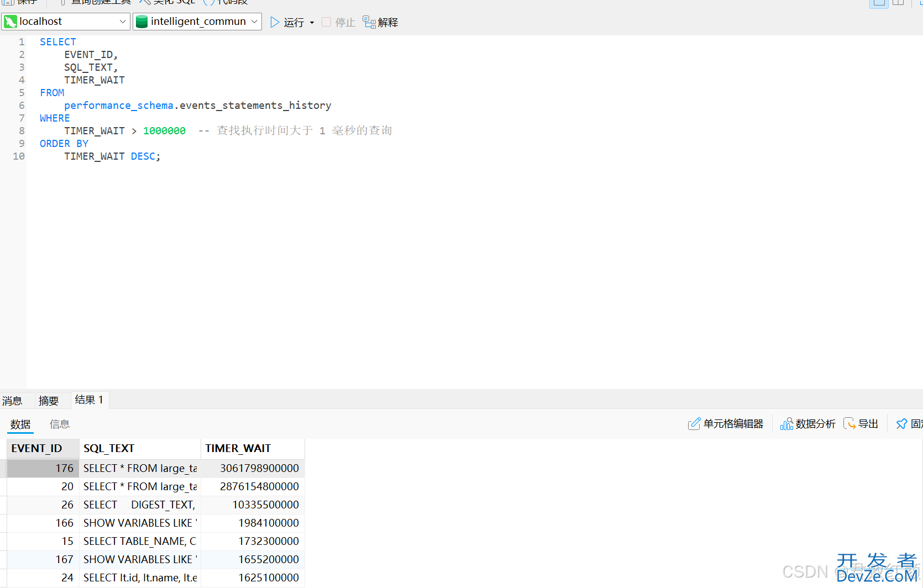Select cell with EVENT_ID 26
Viewport: 923px width, 588px height.
pos(43,505)
